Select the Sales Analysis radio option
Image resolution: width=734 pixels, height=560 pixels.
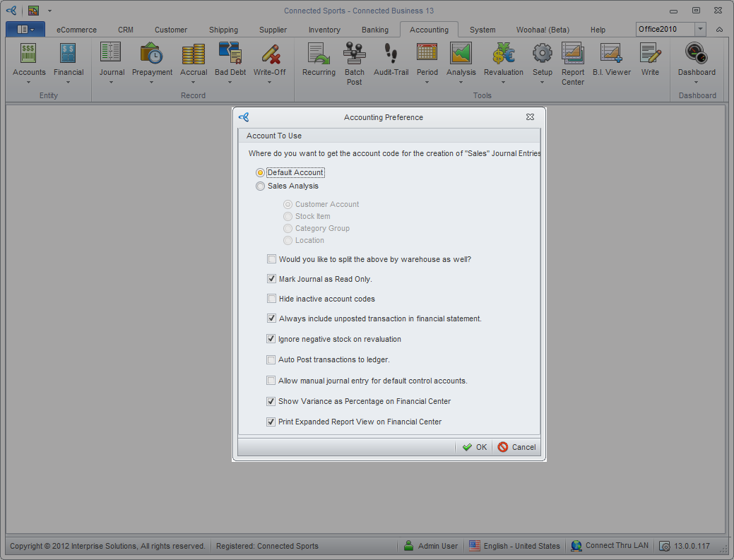tap(261, 186)
